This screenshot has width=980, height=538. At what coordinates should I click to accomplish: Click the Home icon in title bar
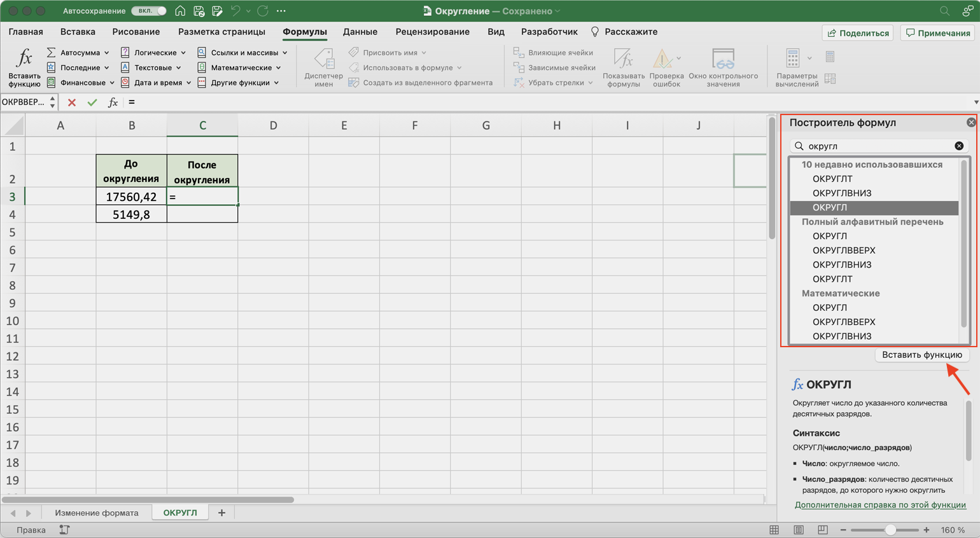(180, 11)
